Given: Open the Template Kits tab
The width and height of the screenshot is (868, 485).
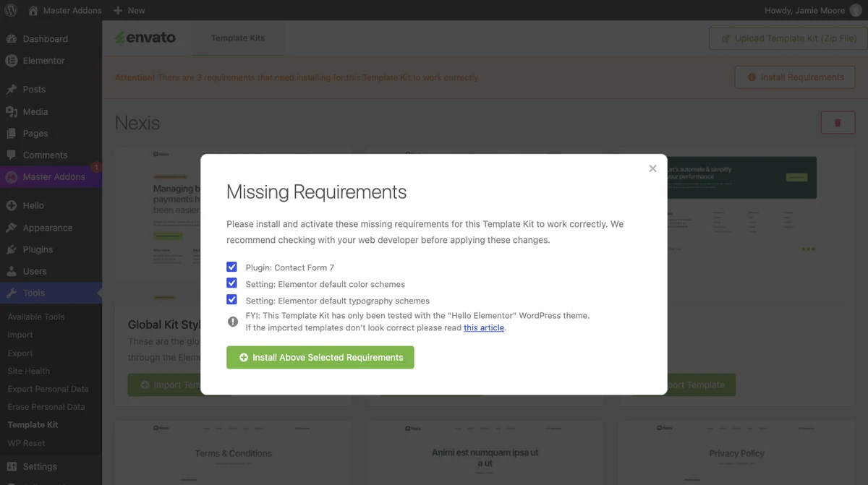Looking at the screenshot, I should click(238, 38).
